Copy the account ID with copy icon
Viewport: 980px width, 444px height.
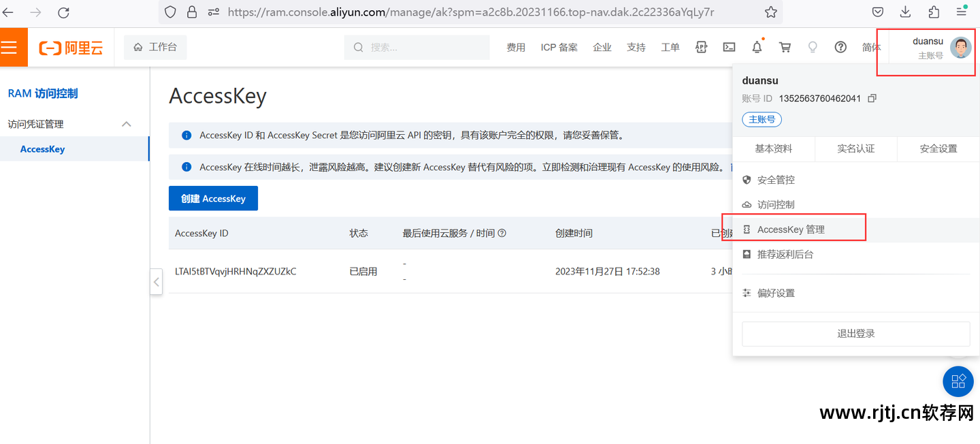tap(872, 98)
